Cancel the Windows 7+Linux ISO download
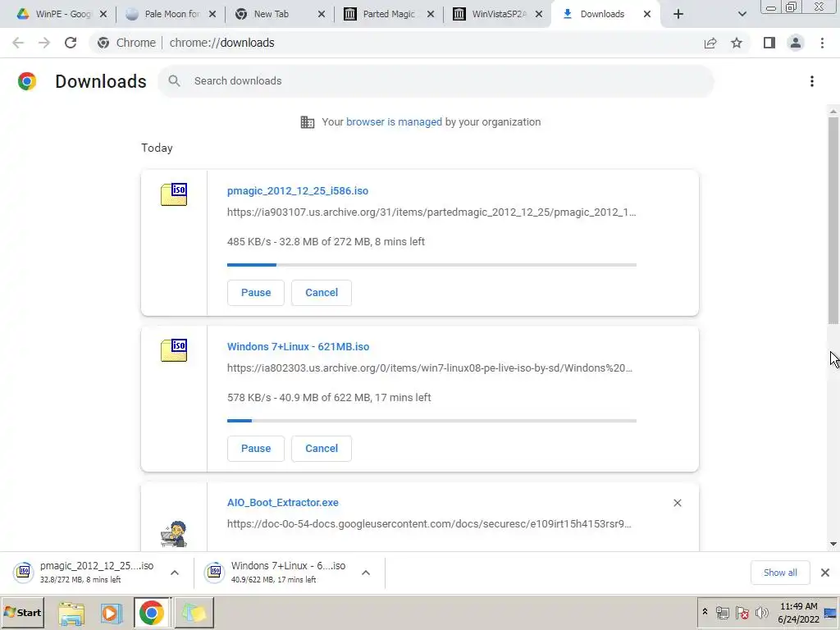The height and width of the screenshot is (630, 840). [322, 449]
